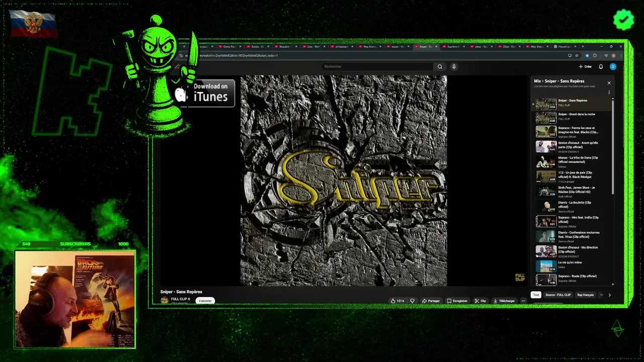Select the Source : FULL CLIP chip

(558, 295)
